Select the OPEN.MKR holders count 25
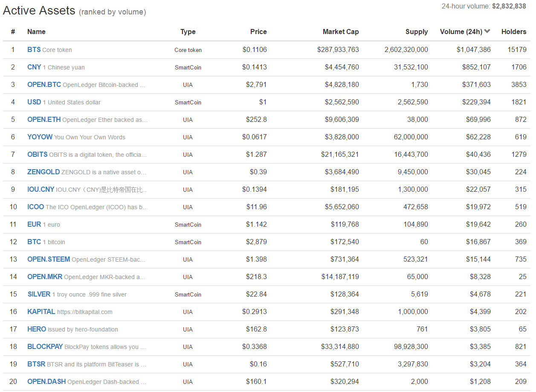This screenshot has height=392, width=536. tap(523, 277)
